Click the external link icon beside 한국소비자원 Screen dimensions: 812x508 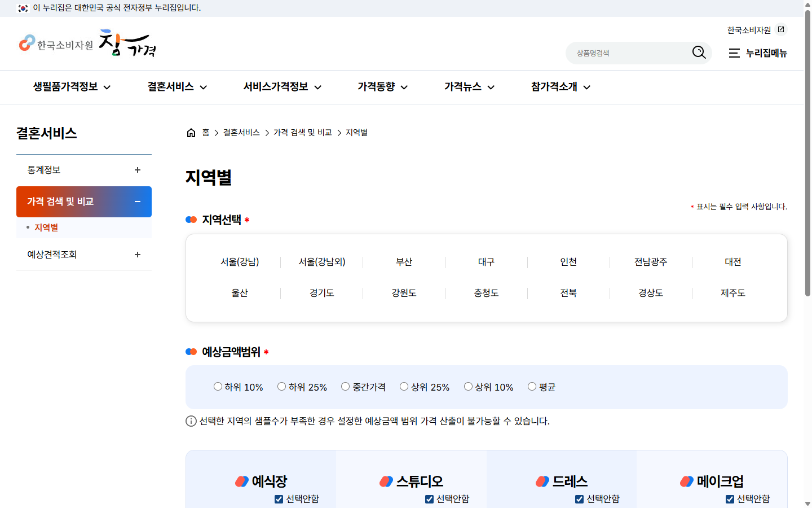pos(781,29)
